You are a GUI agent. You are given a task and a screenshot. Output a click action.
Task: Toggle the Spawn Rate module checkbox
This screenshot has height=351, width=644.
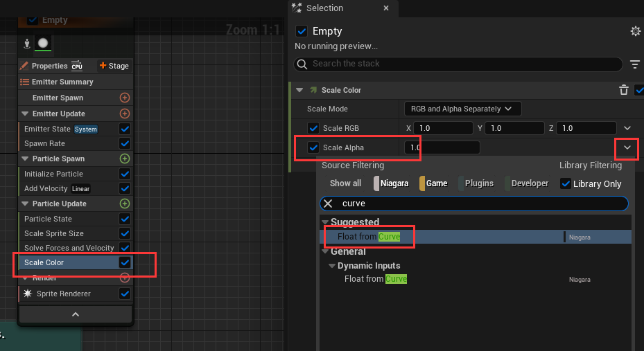pos(125,143)
